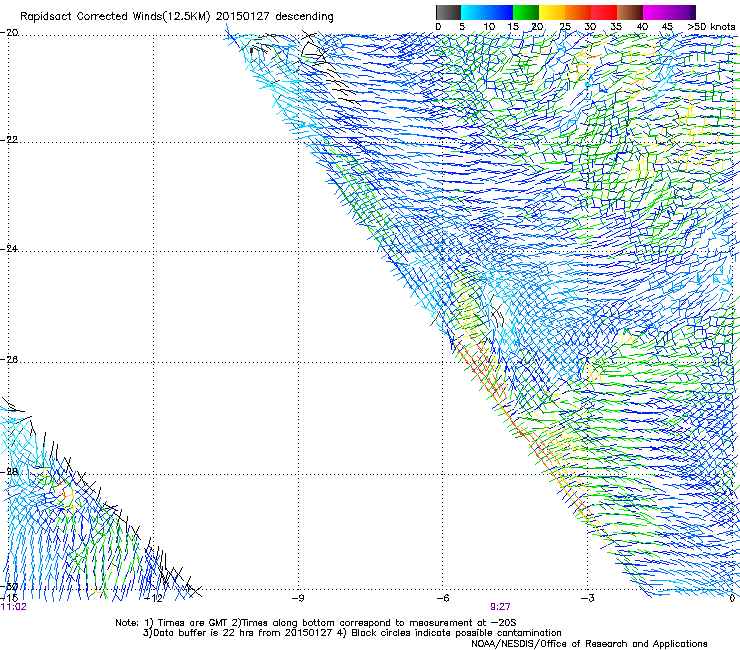
Task: Click the date text '20150127 descending' in the title
Action: point(274,17)
